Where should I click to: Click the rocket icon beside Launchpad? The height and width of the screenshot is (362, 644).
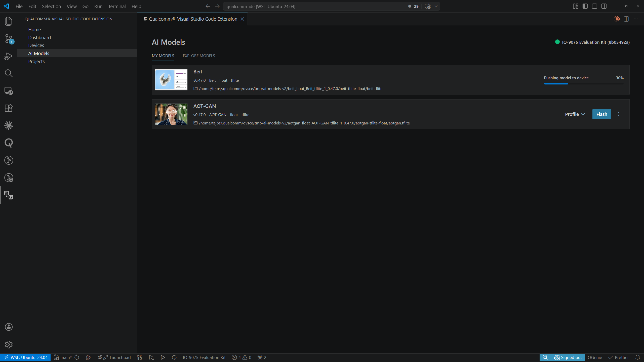click(100, 357)
